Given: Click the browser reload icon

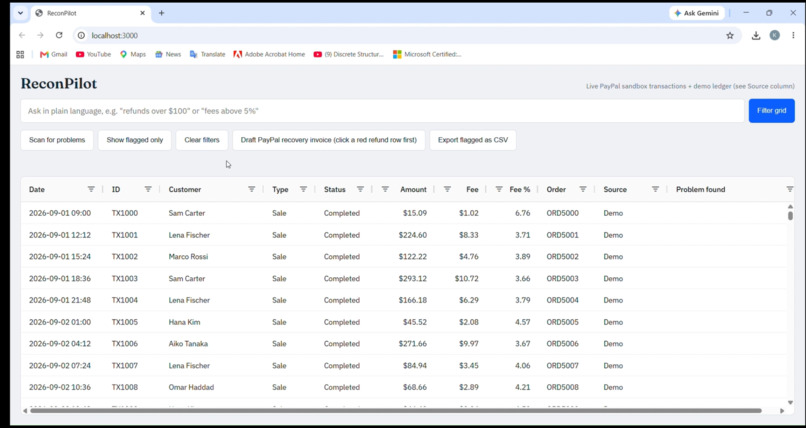Looking at the screenshot, I should click(59, 35).
